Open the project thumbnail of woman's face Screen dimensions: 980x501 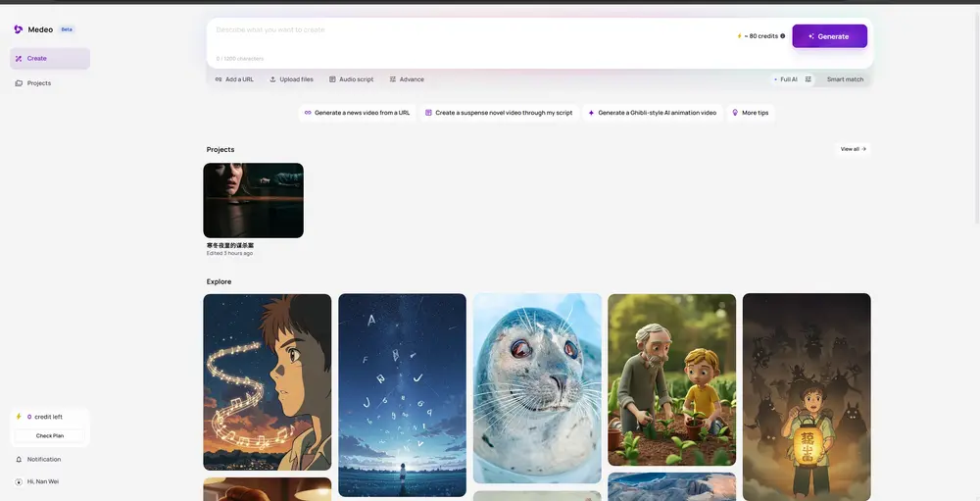click(x=253, y=200)
